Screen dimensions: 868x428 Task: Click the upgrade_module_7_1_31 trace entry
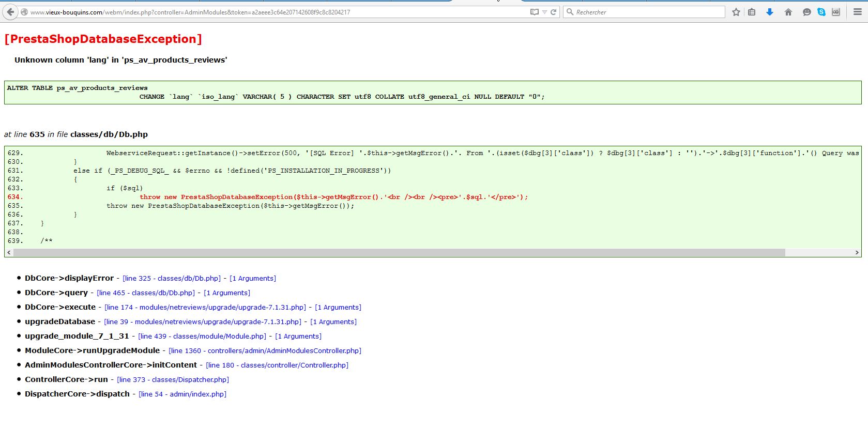tap(77, 337)
